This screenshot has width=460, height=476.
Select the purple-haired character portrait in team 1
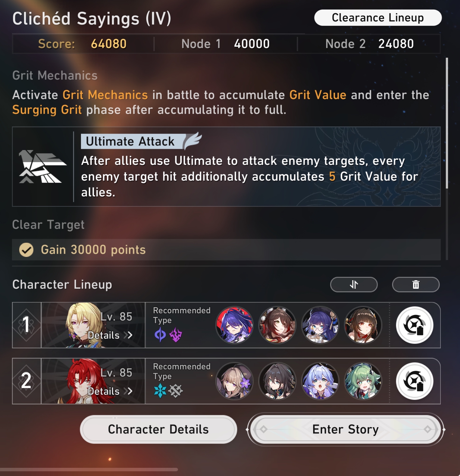(x=234, y=325)
